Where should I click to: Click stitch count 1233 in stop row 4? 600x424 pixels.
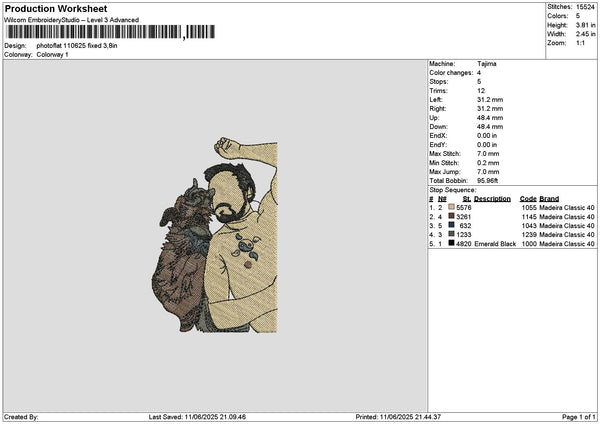464,235
